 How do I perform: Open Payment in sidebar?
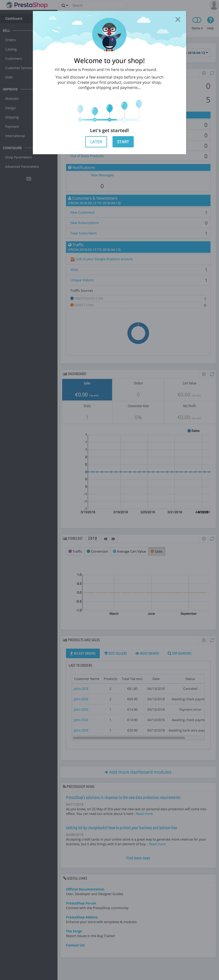12,127
